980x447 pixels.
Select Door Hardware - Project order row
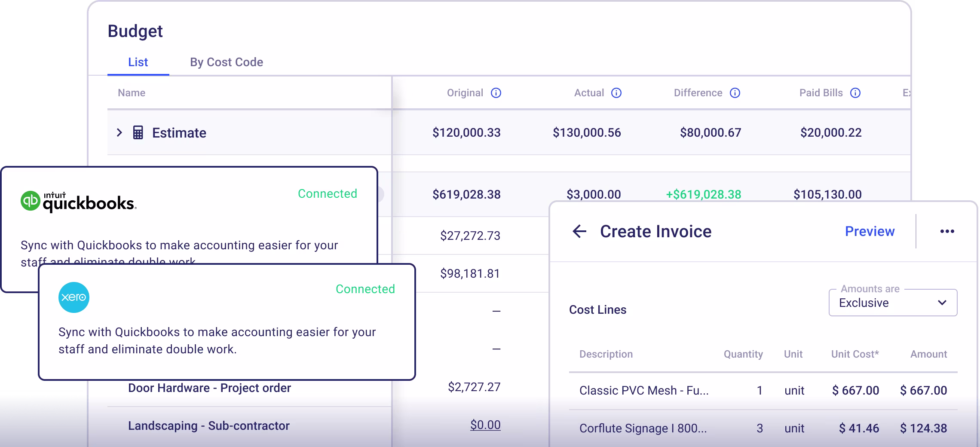(209, 388)
